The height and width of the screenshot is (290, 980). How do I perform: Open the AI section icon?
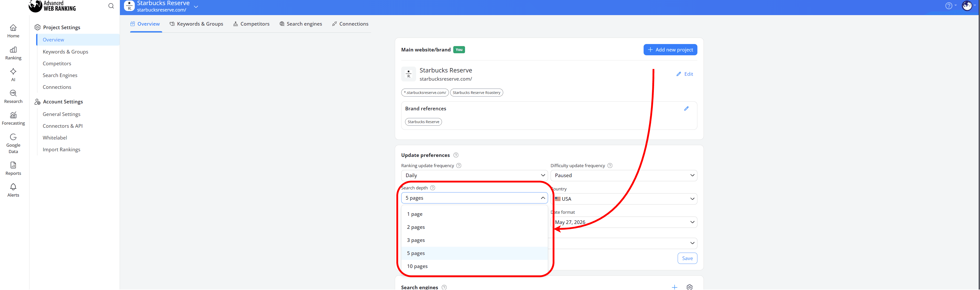(13, 71)
